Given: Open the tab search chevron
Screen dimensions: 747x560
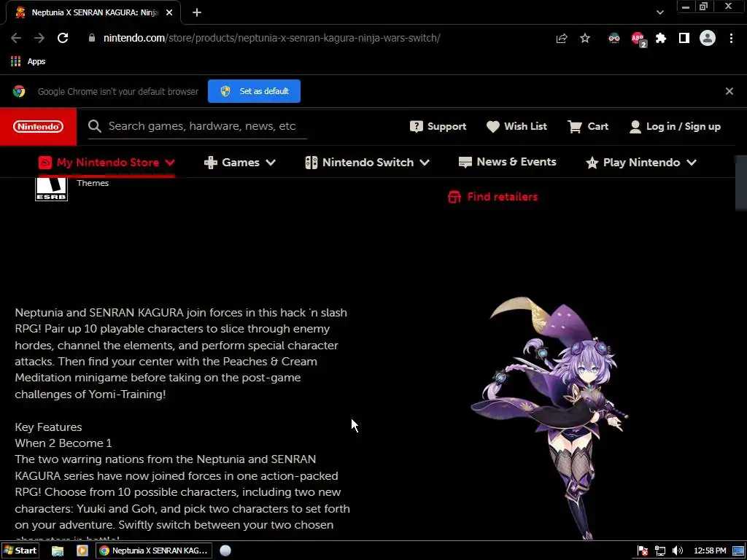Looking at the screenshot, I should click(x=659, y=13).
